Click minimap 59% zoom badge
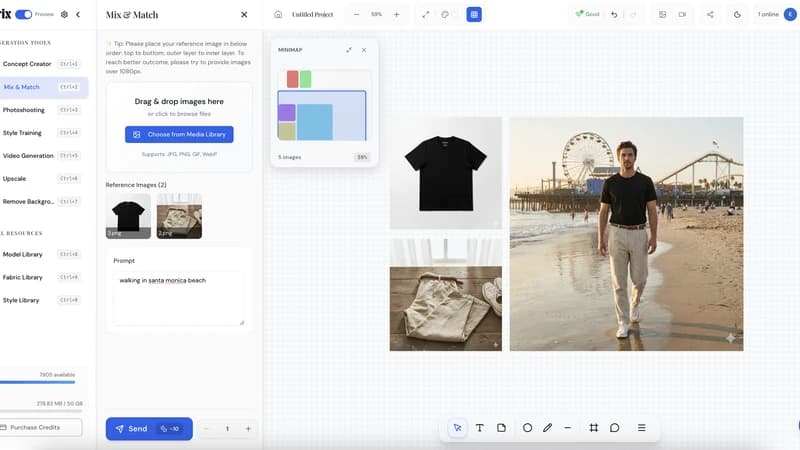The width and height of the screenshot is (800, 450). tap(362, 157)
